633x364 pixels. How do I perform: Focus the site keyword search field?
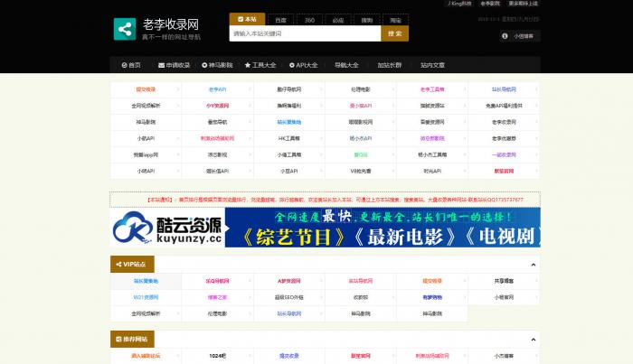pos(303,33)
